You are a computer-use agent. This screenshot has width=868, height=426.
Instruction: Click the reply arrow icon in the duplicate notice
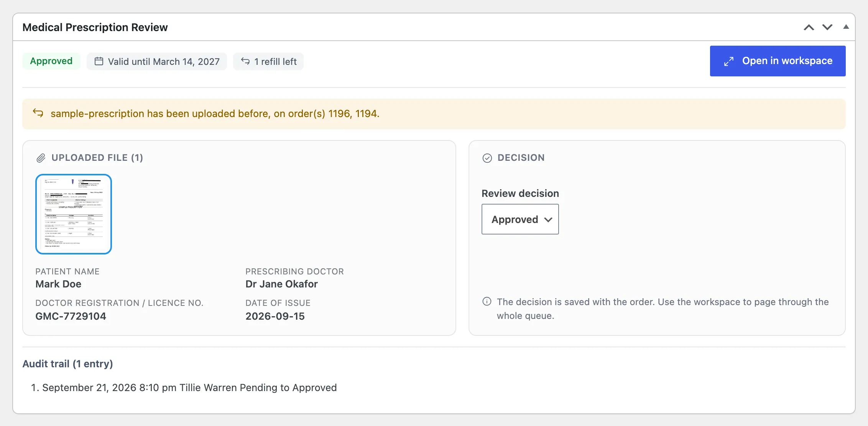(38, 113)
